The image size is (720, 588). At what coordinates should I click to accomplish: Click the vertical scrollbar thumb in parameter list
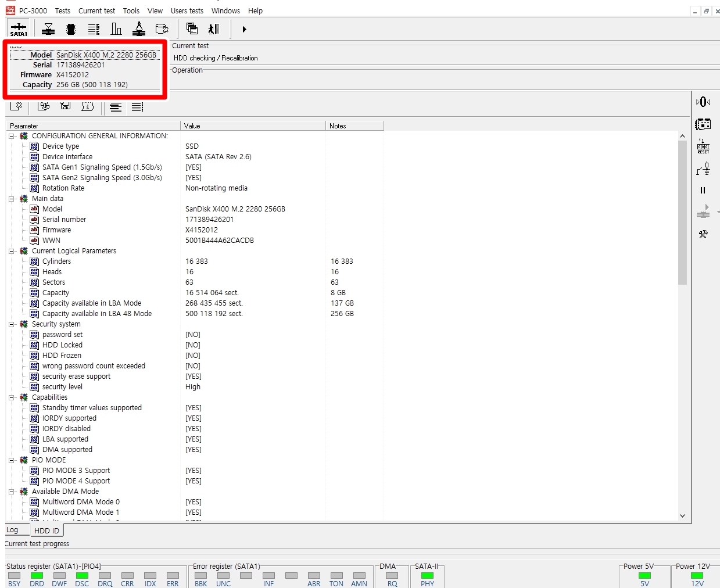click(682, 212)
